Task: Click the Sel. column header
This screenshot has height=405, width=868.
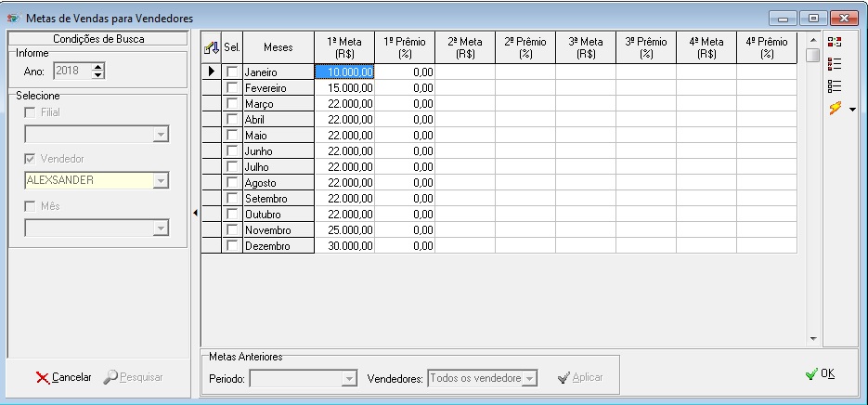Action: click(x=232, y=47)
